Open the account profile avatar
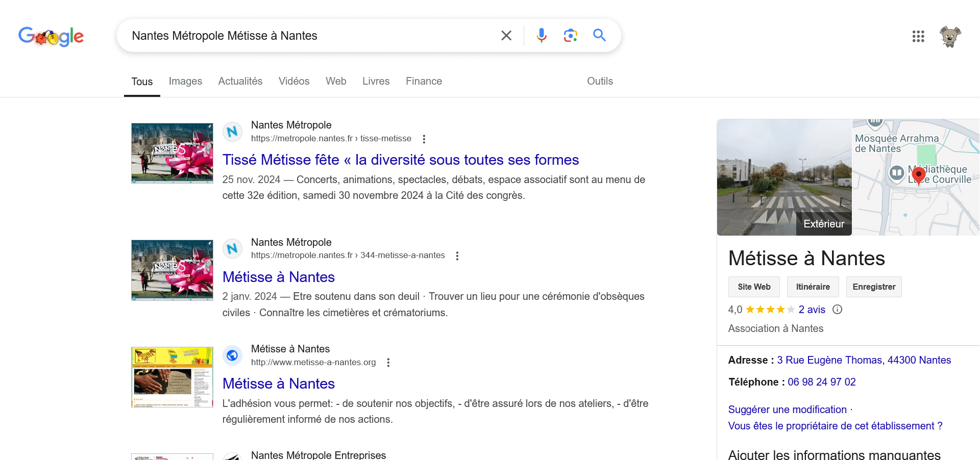The image size is (980, 460). tap(950, 36)
